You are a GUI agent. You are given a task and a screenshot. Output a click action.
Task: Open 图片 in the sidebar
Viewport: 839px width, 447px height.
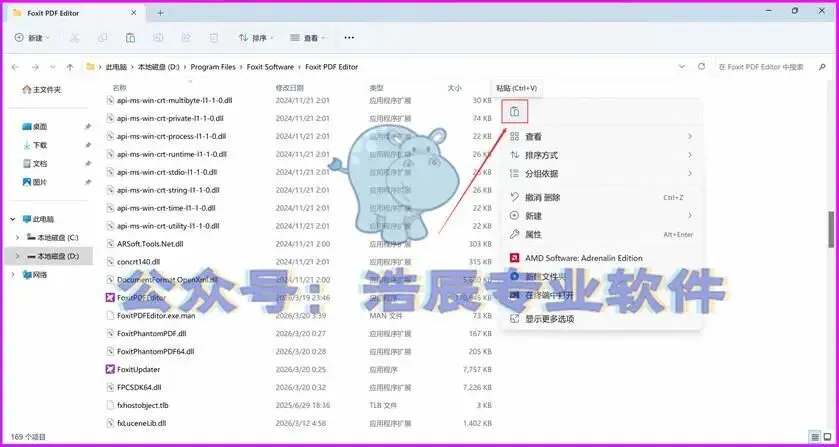click(35, 182)
